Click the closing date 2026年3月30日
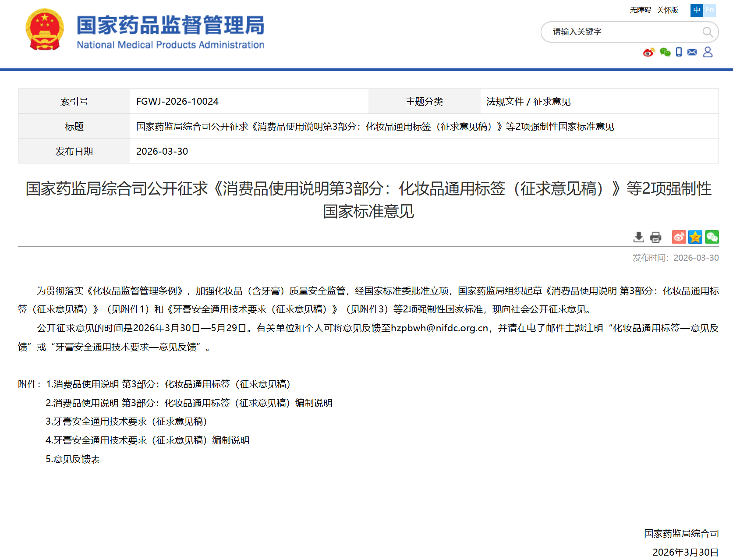 click(686, 552)
